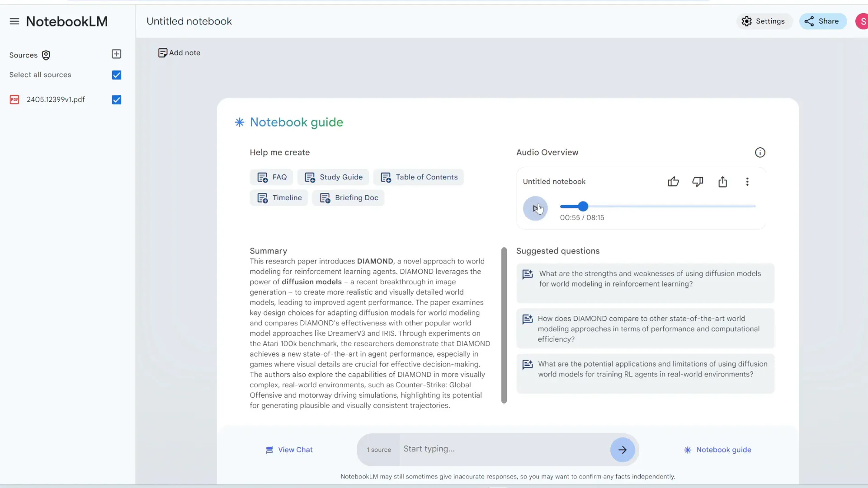Screen dimensions: 868x488
Task: Click the summary scrollbar
Action: coord(504,325)
